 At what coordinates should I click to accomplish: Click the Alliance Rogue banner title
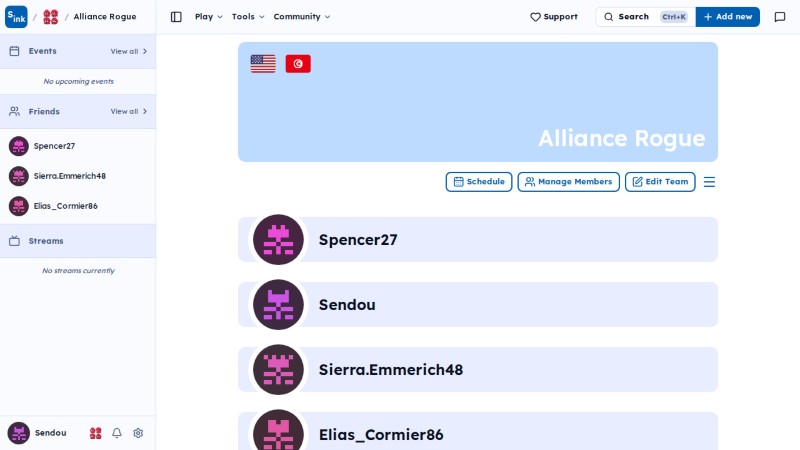click(x=621, y=138)
